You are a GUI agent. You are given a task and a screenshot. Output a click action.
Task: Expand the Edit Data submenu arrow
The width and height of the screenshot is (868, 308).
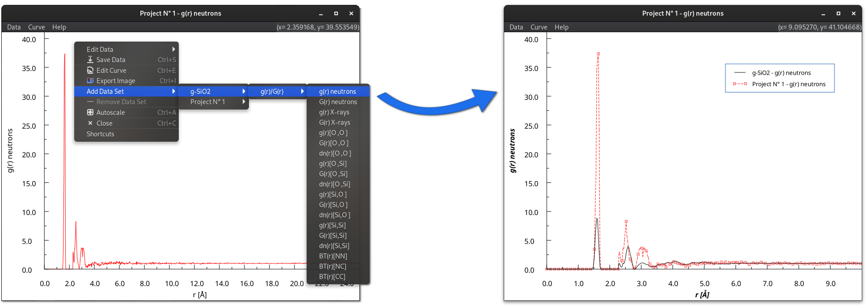(x=173, y=49)
